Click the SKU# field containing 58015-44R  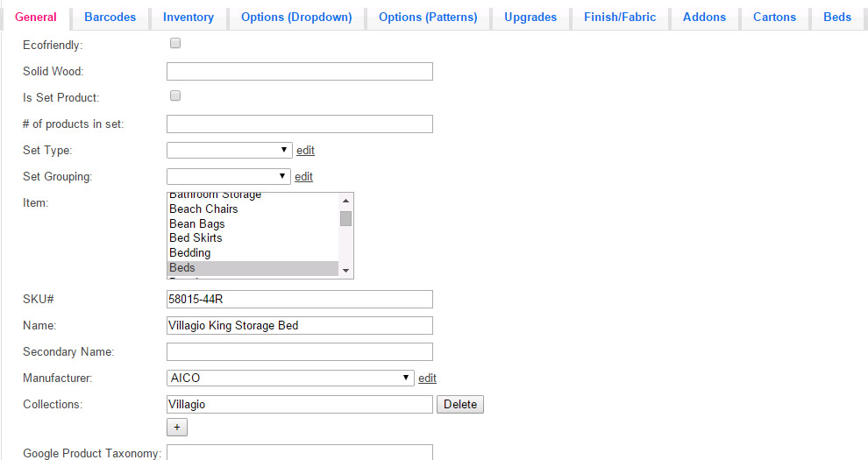tap(300, 299)
